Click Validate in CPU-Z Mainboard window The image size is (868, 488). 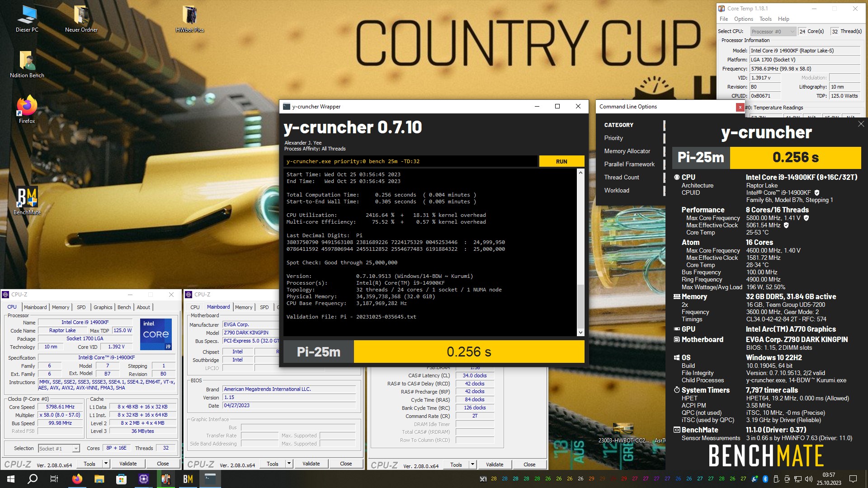pyautogui.click(x=311, y=464)
